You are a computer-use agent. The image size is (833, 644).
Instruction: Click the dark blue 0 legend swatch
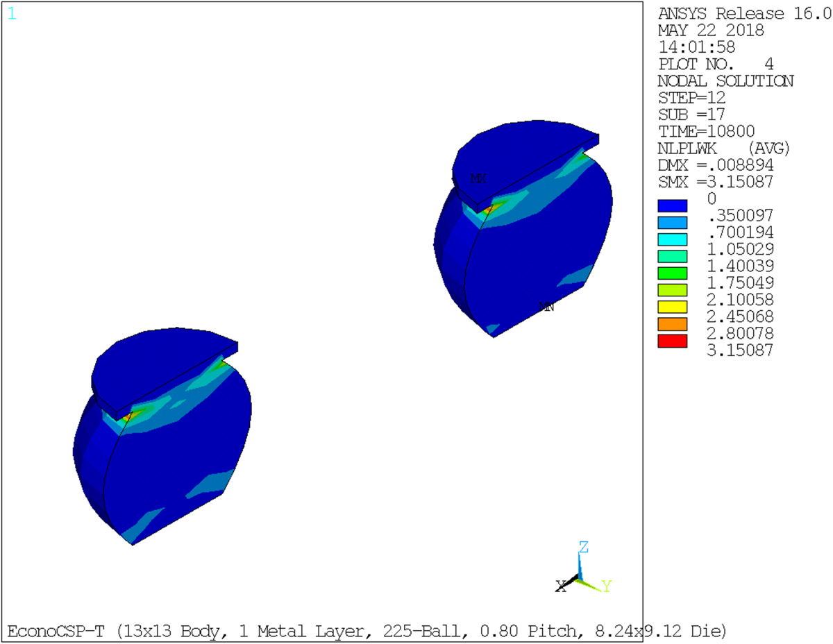click(673, 206)
